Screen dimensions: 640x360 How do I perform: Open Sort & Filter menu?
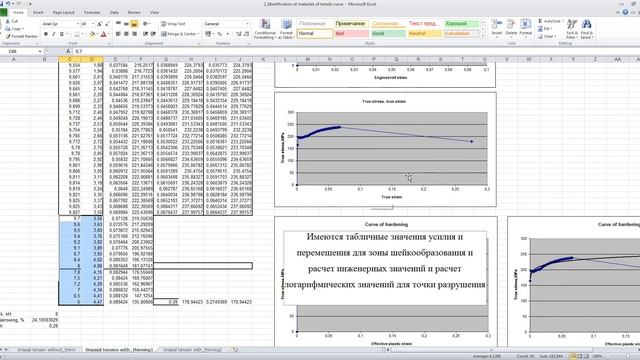click(x=572, y=29)
